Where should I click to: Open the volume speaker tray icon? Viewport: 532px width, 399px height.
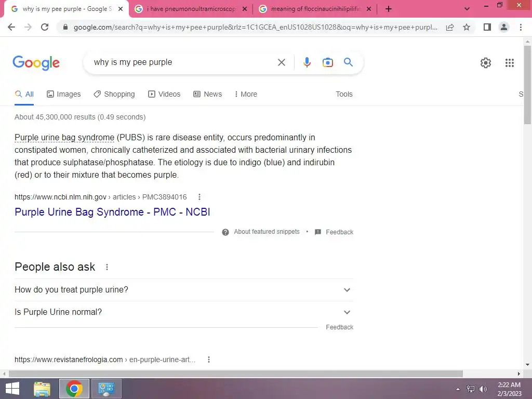[483, 389]
